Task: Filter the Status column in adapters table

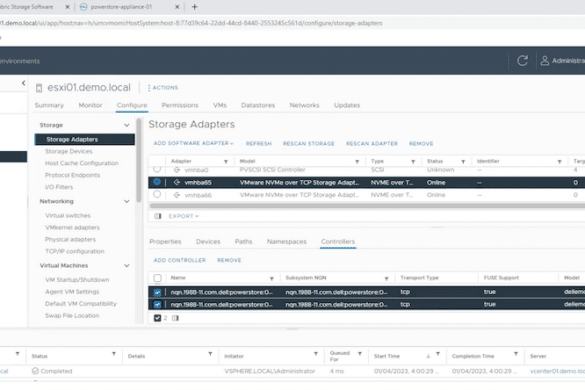Action: [x=463, y=162]
